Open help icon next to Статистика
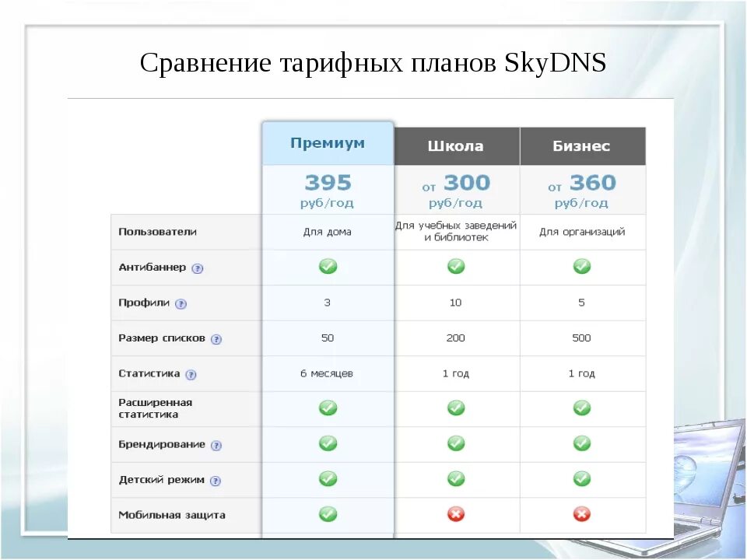The image size is (747, 560). [191, 375]
